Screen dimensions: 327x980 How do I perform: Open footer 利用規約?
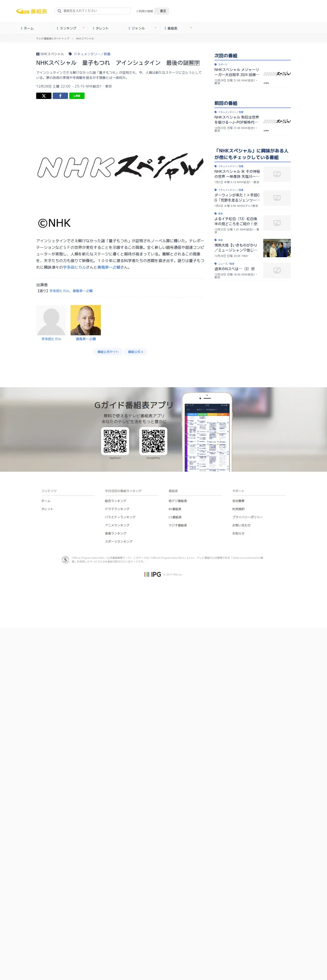(x=238, y=509)
